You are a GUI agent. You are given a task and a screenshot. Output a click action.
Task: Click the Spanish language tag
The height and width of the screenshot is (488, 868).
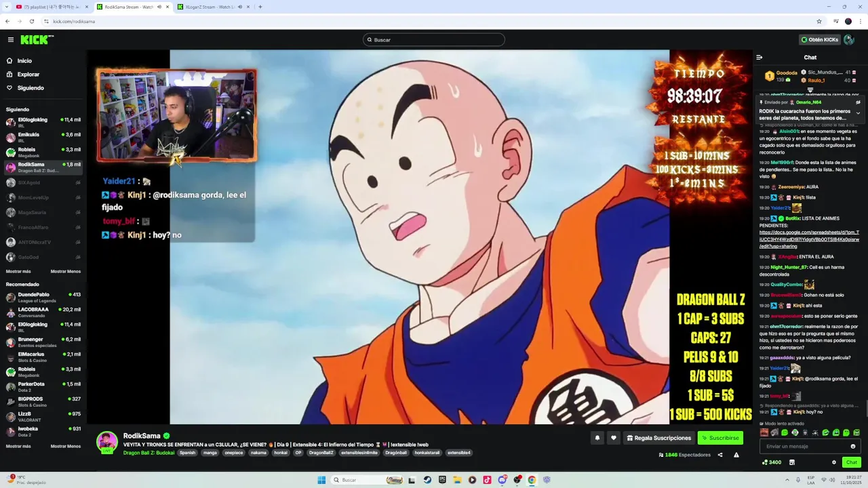point(187,453)
